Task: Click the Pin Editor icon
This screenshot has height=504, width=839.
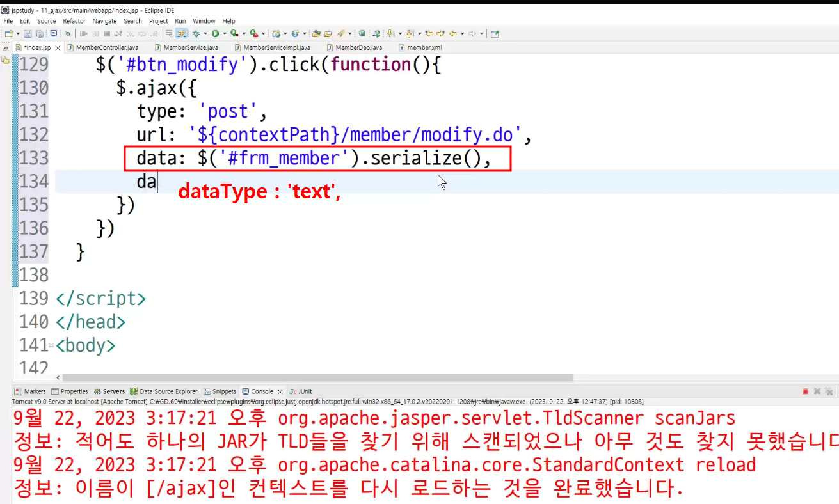Action: 495,33
